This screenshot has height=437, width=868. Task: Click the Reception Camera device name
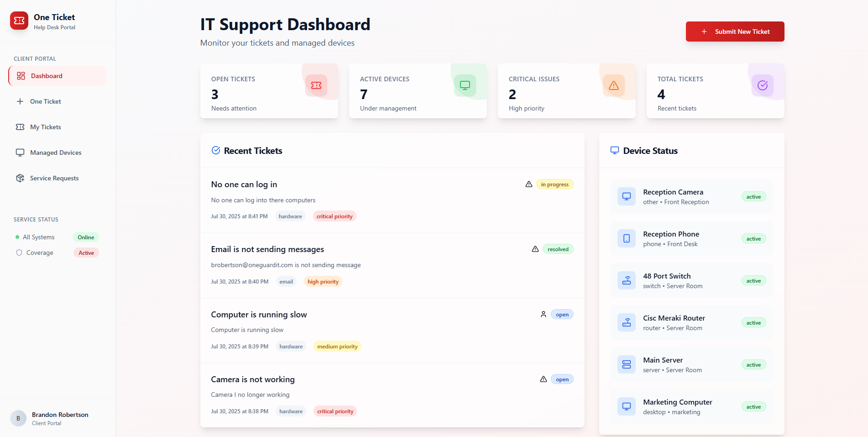tap(673, 192)
